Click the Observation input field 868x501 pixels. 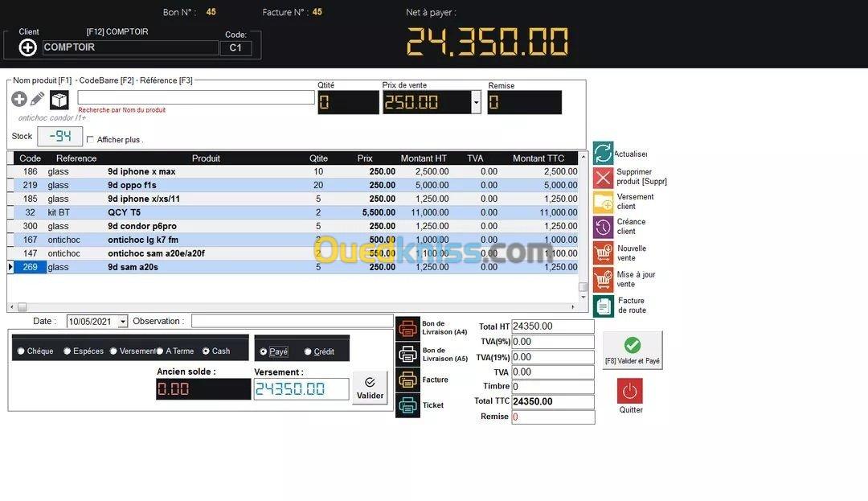[x=293, y=321]
